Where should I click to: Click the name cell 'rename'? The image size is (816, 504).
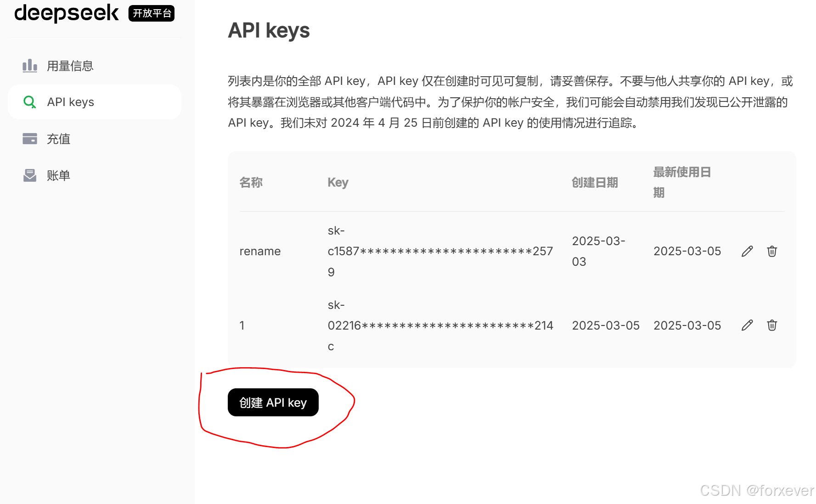pos(260,251)
